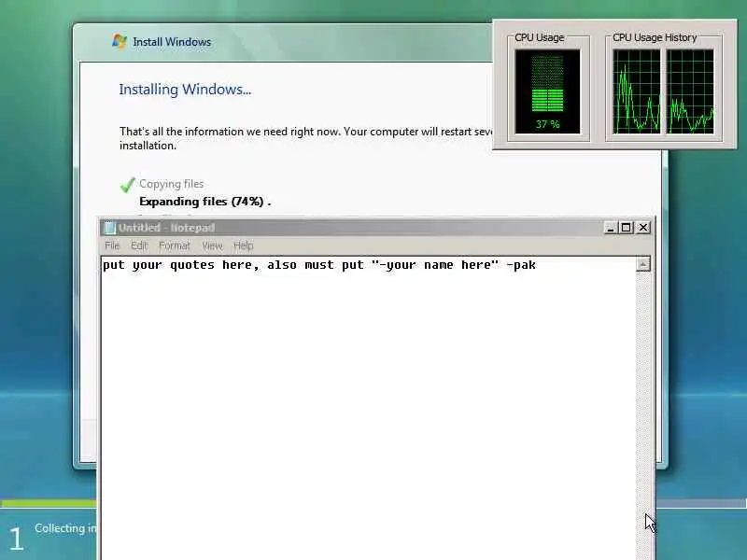Click the 'Install Windows' title text

172,42
